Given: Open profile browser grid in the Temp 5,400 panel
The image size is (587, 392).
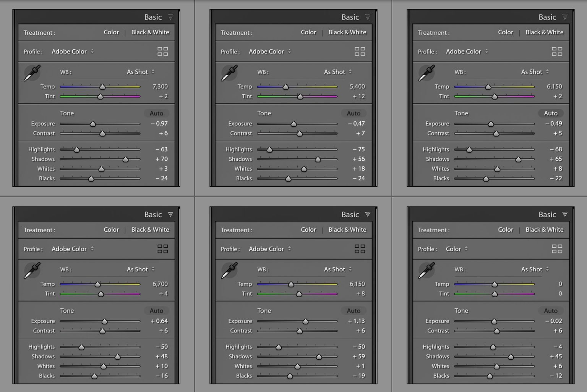Looking at the screenshot, I should 360,52.
